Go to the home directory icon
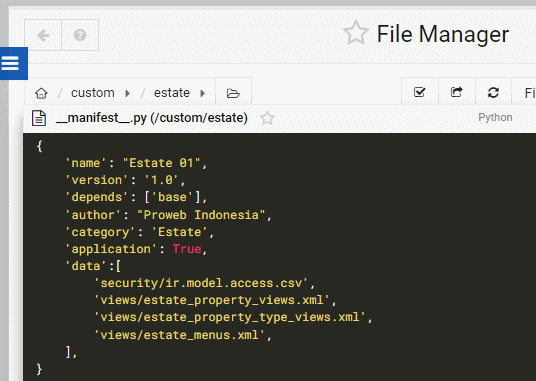Viewport: 536px width, 381px height. 41,93
